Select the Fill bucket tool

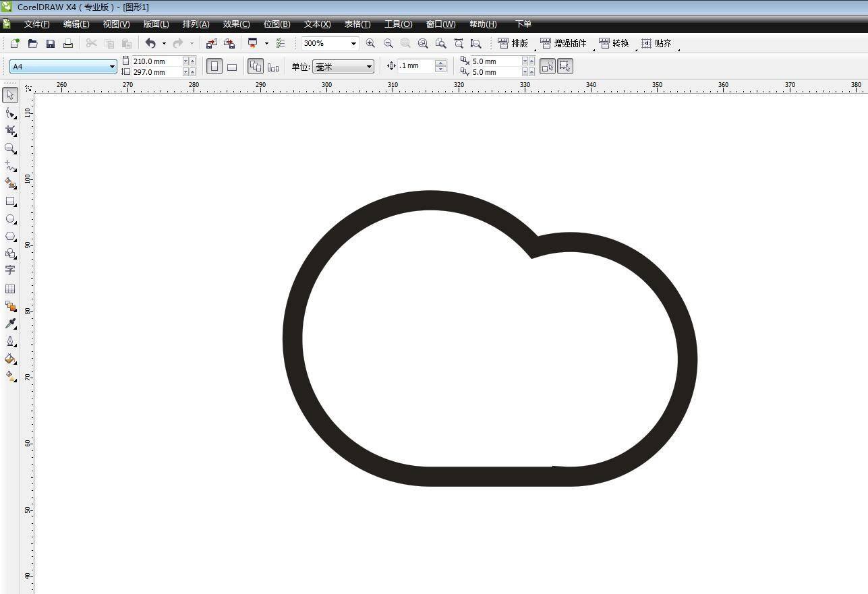[10, 359]
